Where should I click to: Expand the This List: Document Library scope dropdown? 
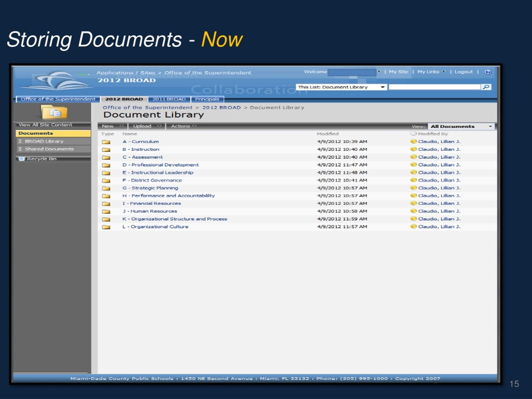(341, 87)
